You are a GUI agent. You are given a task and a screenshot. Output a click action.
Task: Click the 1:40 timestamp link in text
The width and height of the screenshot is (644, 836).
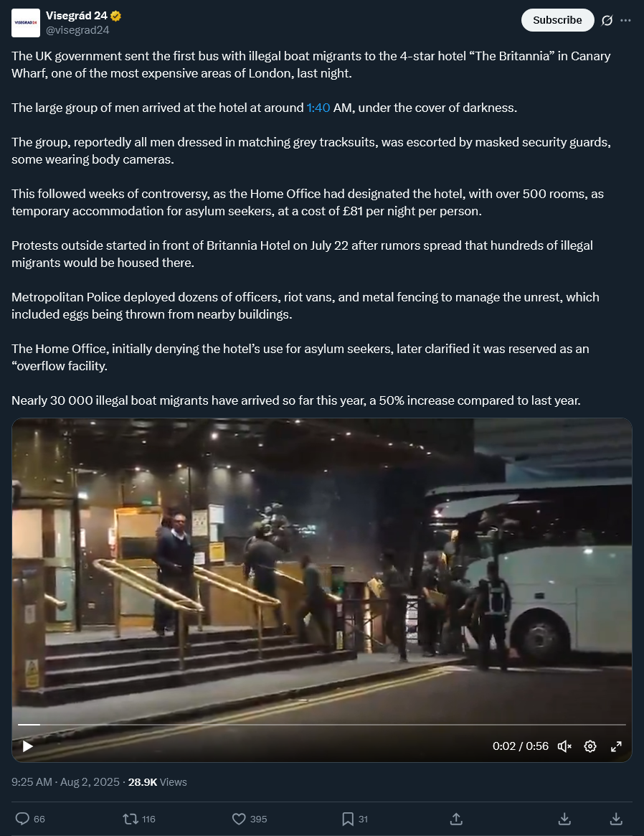click(318, 108)
